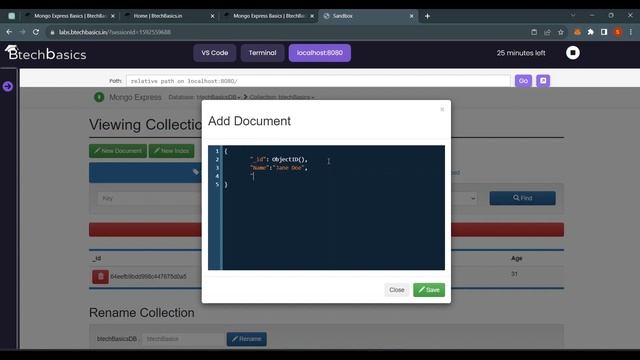Click the install app icon in address bar

(534, 32)
